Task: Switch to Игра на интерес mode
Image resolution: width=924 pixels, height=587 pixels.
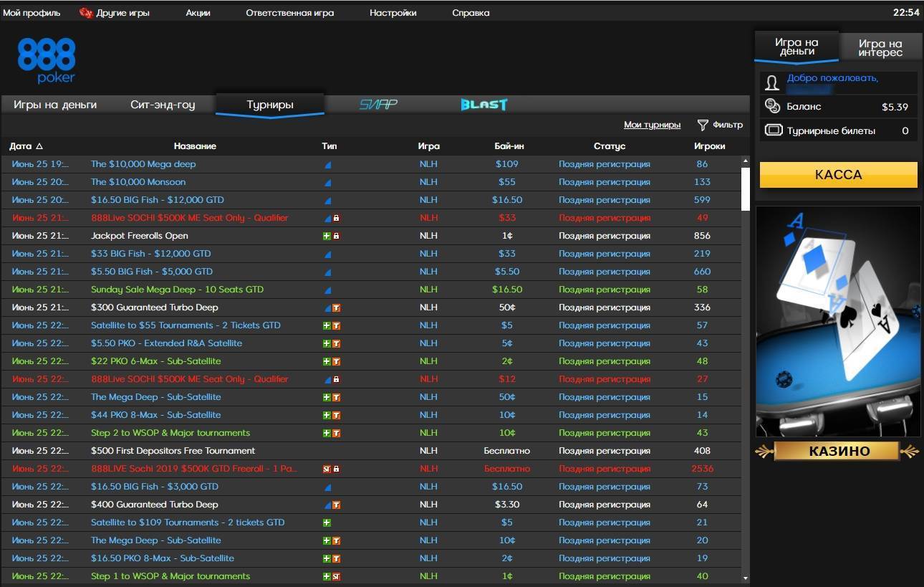Action: [x=880, y=48]
